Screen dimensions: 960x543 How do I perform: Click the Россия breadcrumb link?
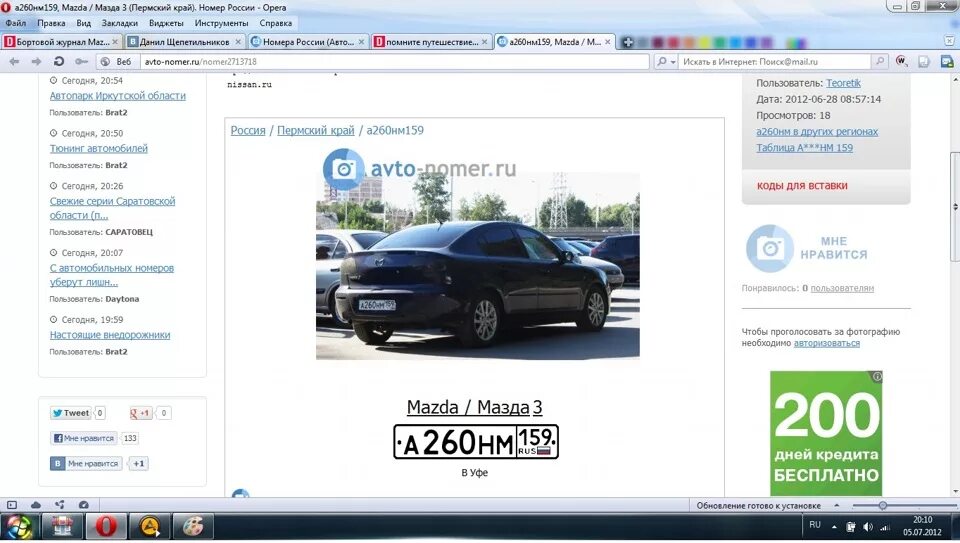tap(248, 130)
